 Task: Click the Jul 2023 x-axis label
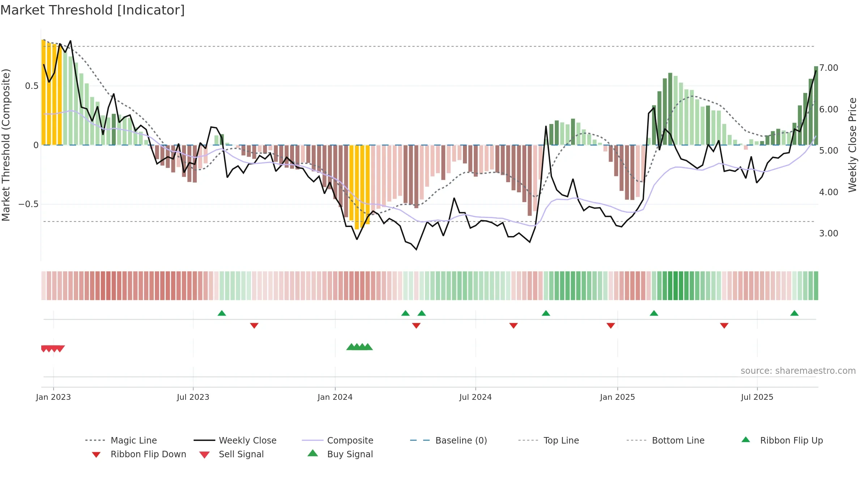tap(193, 397)
